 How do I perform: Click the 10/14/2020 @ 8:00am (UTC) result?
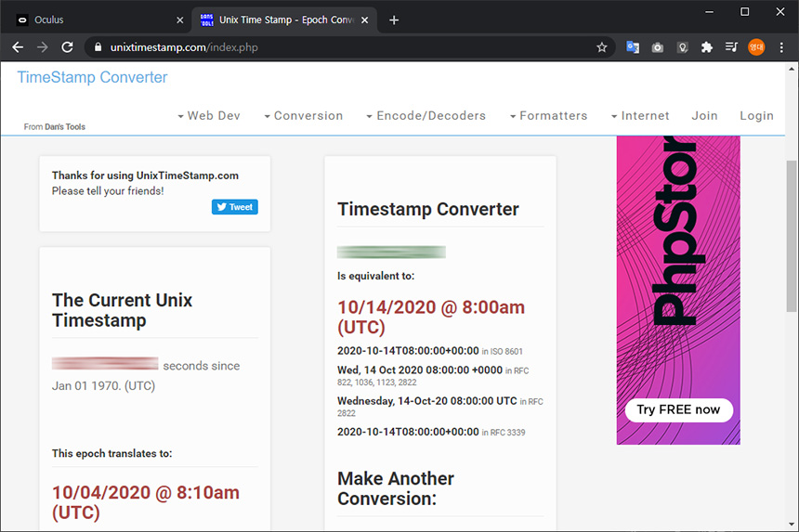[x=431, y=318]
